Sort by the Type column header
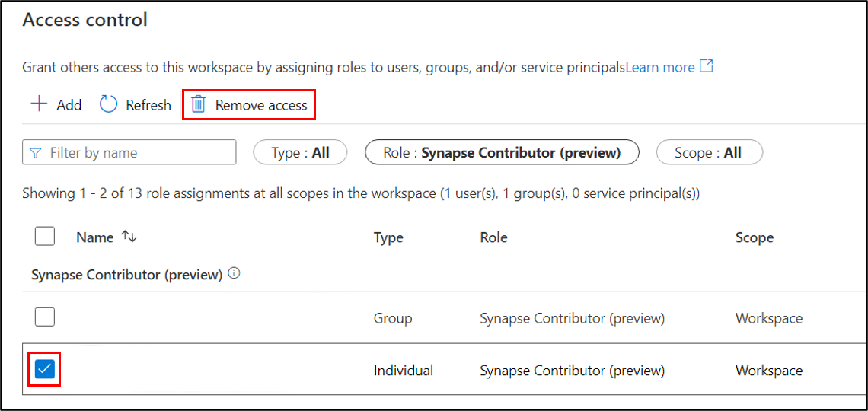This screenshot has width=868, height=411. pyautogui.click(x=388, y=237)
